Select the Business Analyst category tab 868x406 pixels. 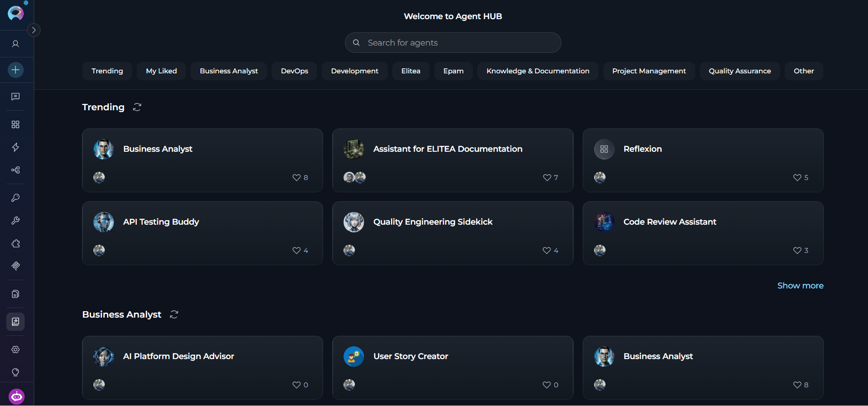tap(229, 71)
